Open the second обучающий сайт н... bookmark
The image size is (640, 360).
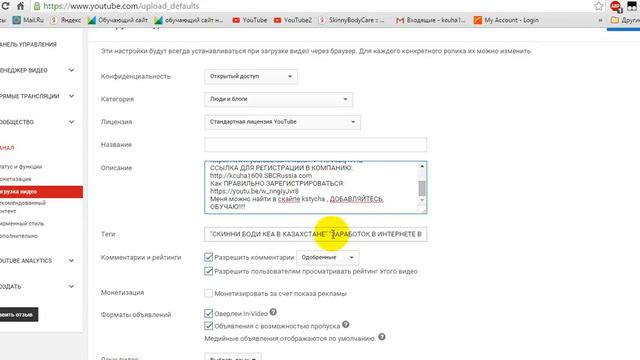click(x=189, y=20)
